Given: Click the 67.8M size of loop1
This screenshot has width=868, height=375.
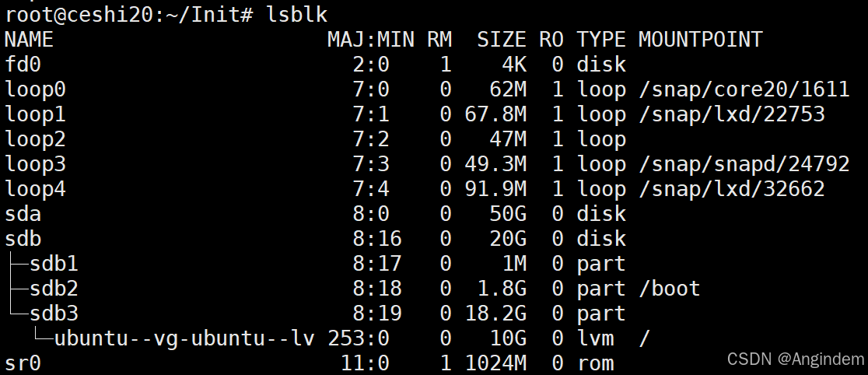Looking at the screenshot, I should [495, 114].
